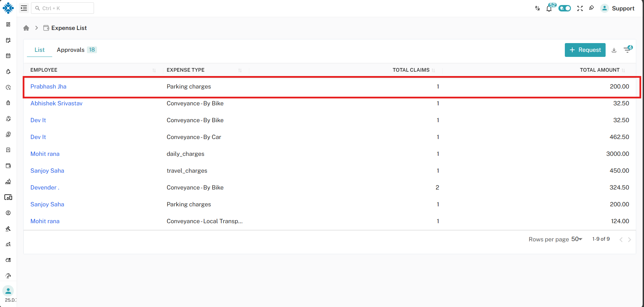This screenshot has height=307, width=644.
Task: Select the List tab
Action: [39, 50]
